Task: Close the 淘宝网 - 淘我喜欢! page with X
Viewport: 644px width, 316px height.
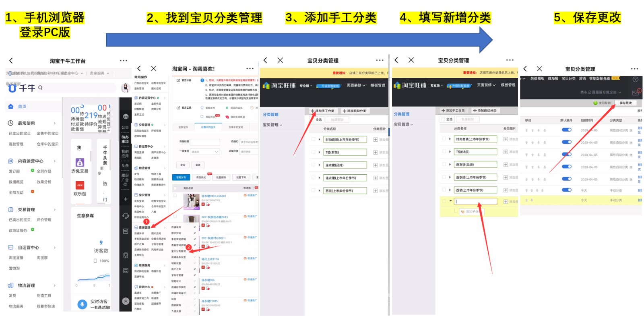Action: pyautogui.click(x=153, y=69)
